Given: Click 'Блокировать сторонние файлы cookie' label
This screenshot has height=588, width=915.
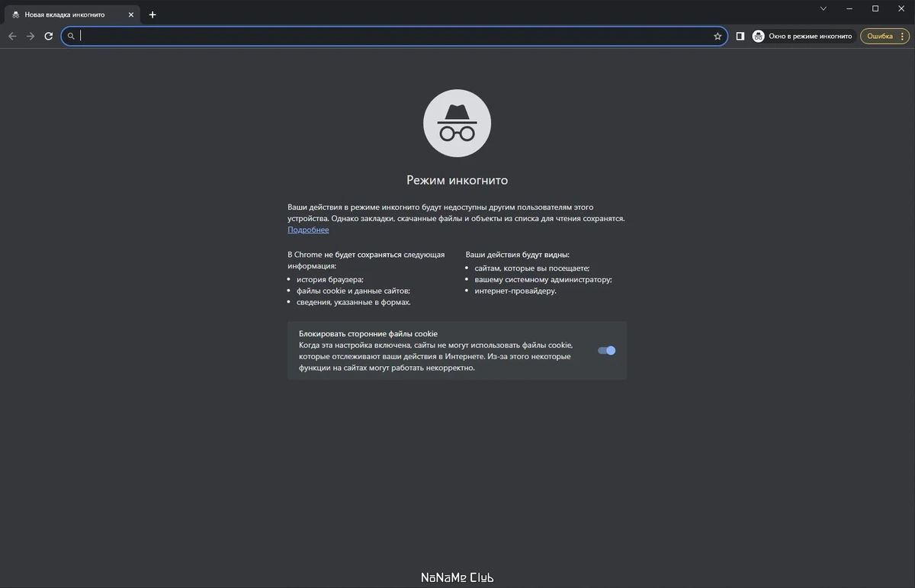Looking at the screenshot, I should [368, 333].
